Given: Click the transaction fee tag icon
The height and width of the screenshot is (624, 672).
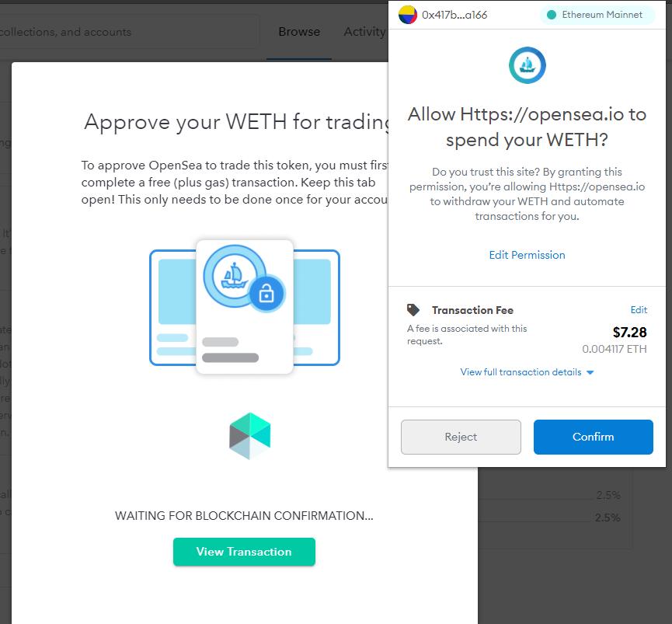Looking at the screenshot, I should coord(413,309).
